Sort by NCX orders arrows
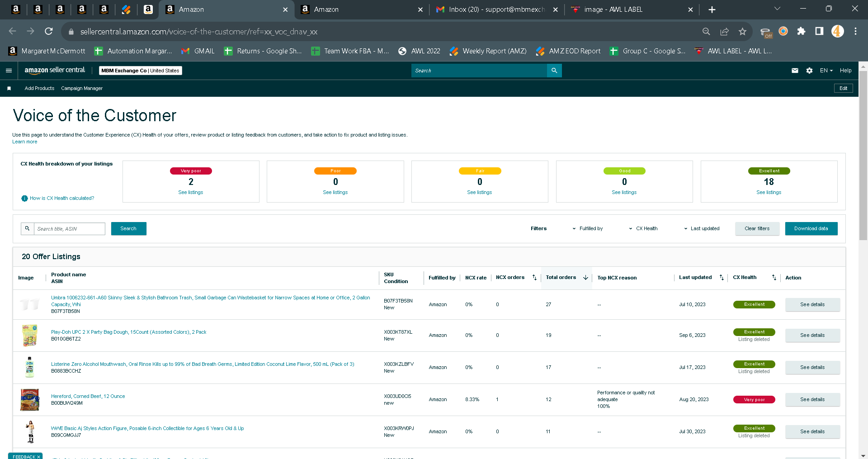868x459 pixels. pyautogui.click(x=534, y=278)
